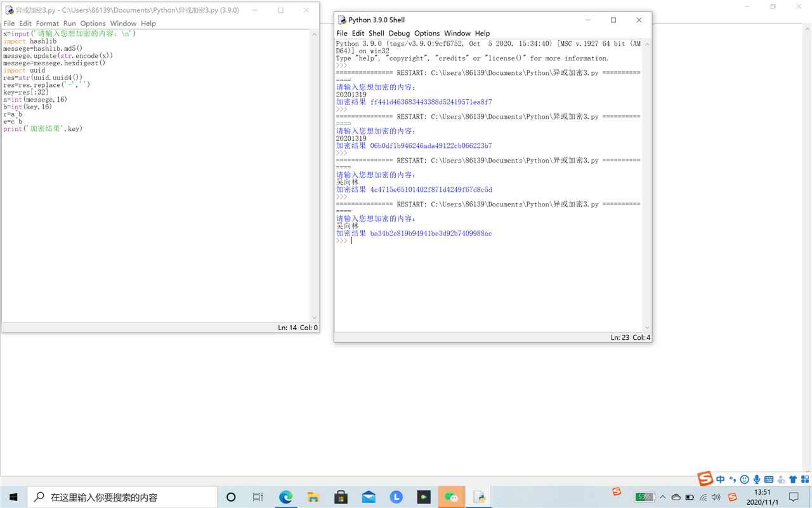Screen dimensions: 812x508
Task: Open Window menu in the editor window
Action: [123, 23]
